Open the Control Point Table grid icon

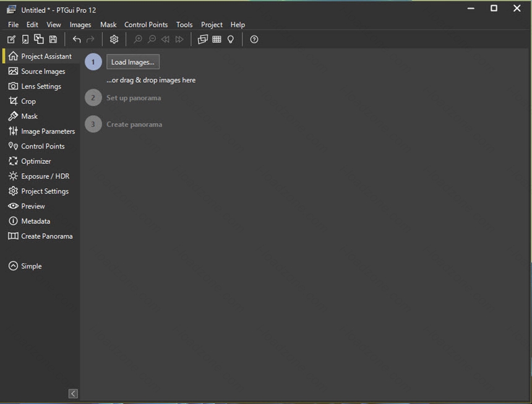tap(217, 40)
